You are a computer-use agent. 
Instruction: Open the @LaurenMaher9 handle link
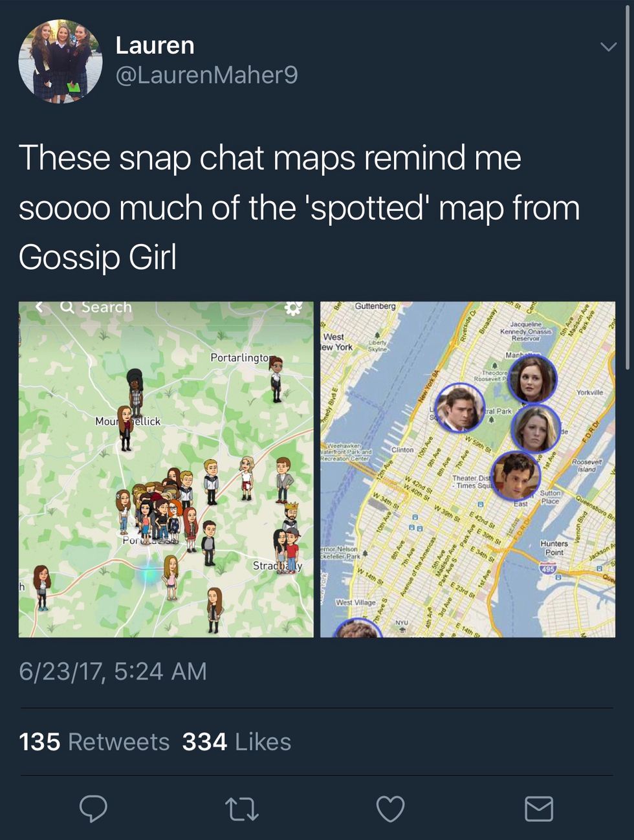click(x=206, y=75)
